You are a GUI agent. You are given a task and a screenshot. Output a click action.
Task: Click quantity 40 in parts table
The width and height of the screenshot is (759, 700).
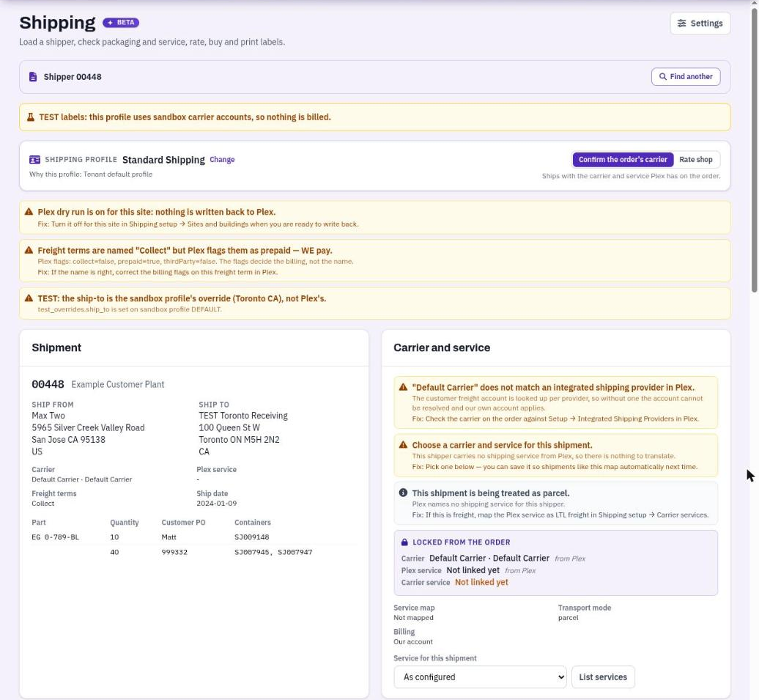[x=114, y=552]
